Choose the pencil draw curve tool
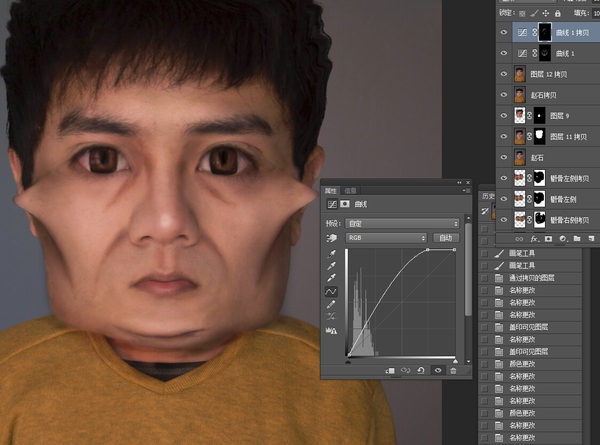This screenshot has height=445, width=600. [331, 305]
